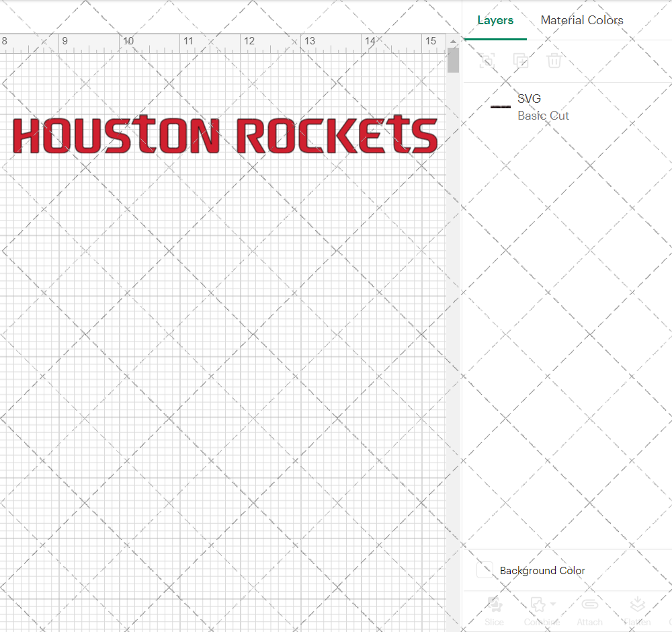
Task: Switch to the Layers tab
Action: coord(495,20)
